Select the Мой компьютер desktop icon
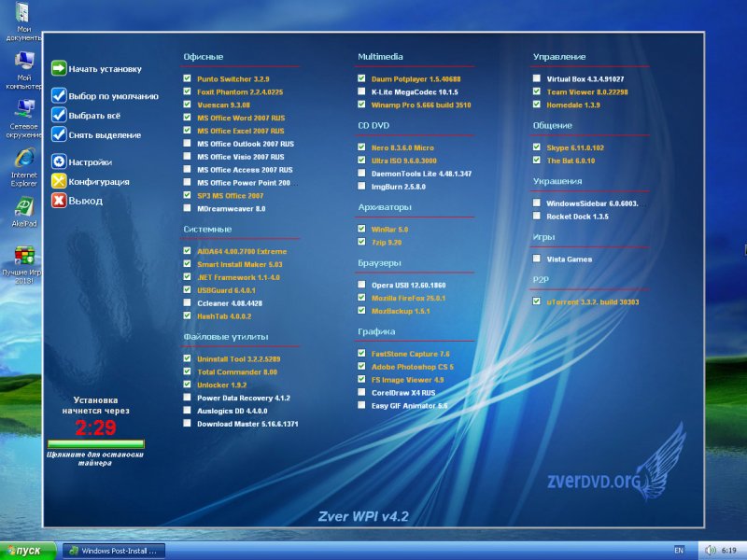 click(24, 71)
